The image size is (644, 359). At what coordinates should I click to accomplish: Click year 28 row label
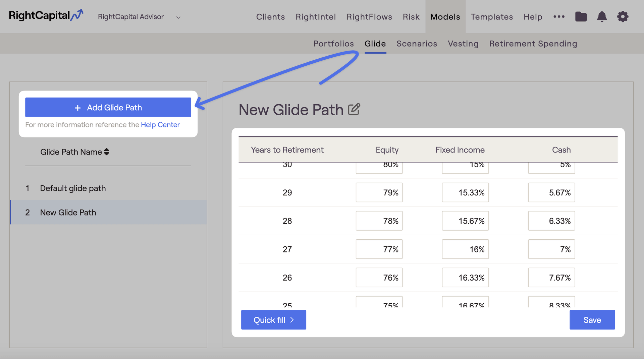287,221
